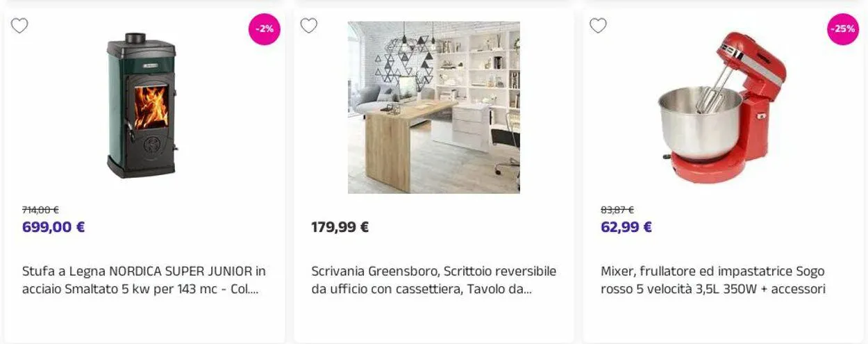Add NORDICA wood stove to wishlist
Viewport: 868px width, 344px height.
(19, 26)
